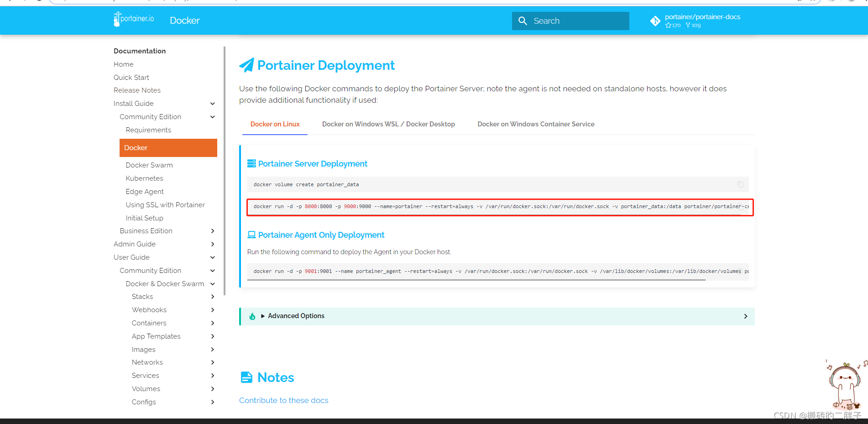Click the git repository diamond icon
This screenshot has height=424, width=868.
[x=655, y=21]
